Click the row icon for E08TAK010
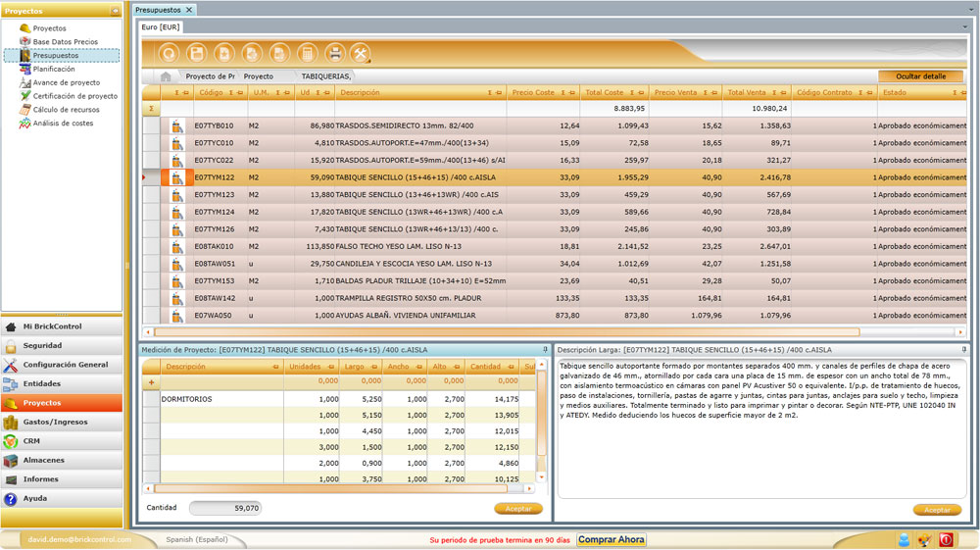This screenshot has height=550, width=980. [176, 246]
